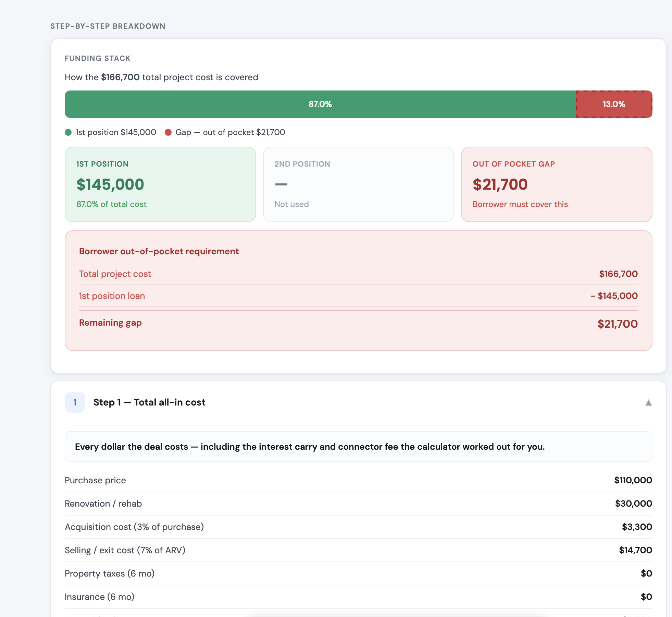Click the Renovation / rehab row label
Screen dimensions: 672x617
click(103, 504)
